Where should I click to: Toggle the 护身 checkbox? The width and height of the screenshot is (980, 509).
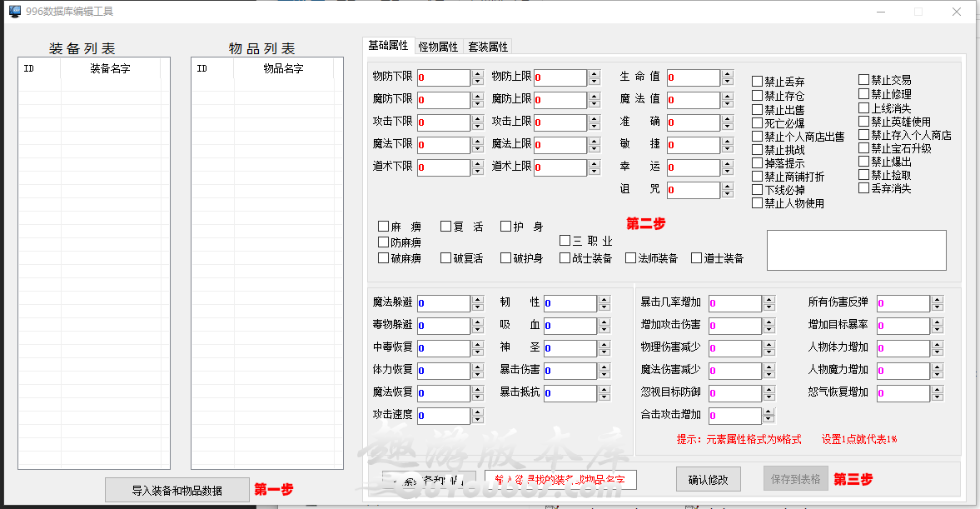tap(505, 226)
